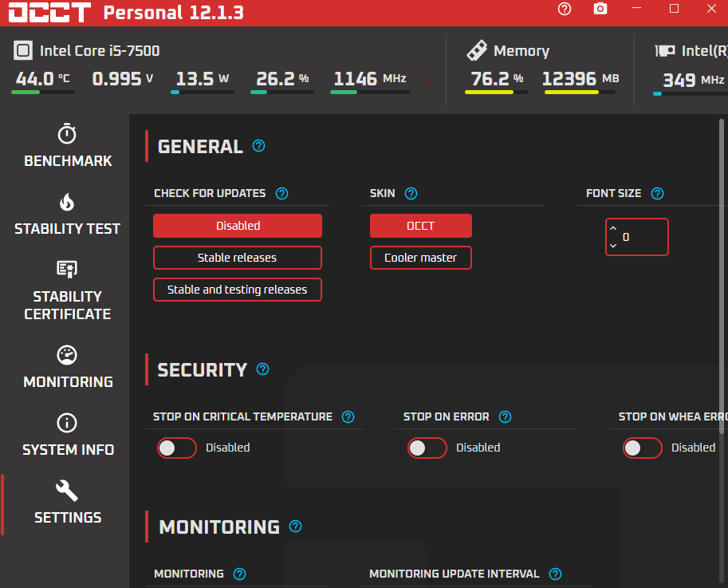728x588 pixels.
Task: Open help for Monitoring section heading
Action: [295, 527]
